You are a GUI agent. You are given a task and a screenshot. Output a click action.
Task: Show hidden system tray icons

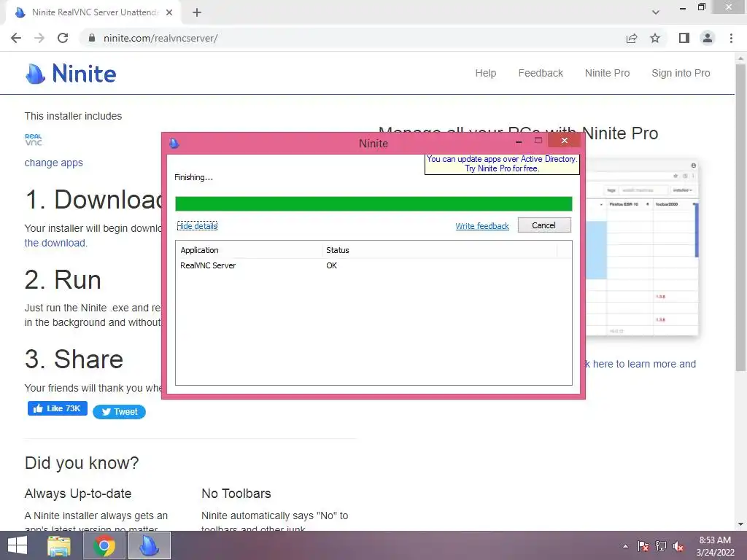click(625, 546)
